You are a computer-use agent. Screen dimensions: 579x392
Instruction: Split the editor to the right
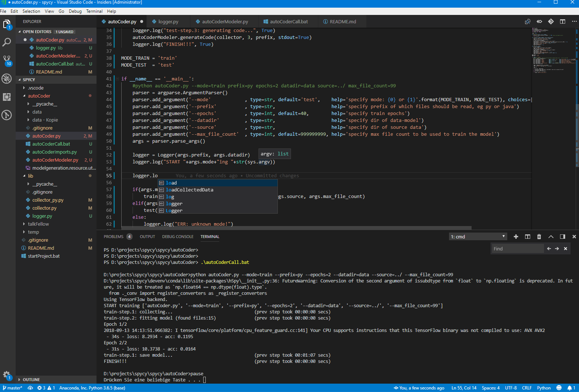[563, 21]
